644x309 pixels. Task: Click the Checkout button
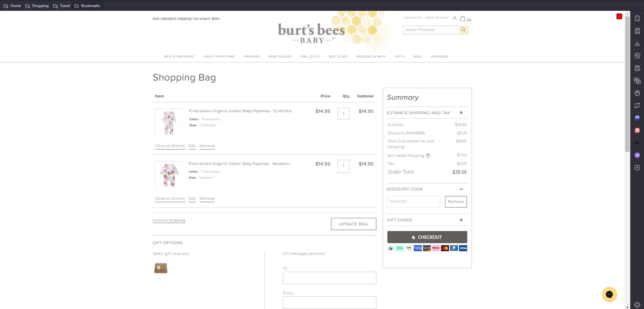[x=427, y=237]
